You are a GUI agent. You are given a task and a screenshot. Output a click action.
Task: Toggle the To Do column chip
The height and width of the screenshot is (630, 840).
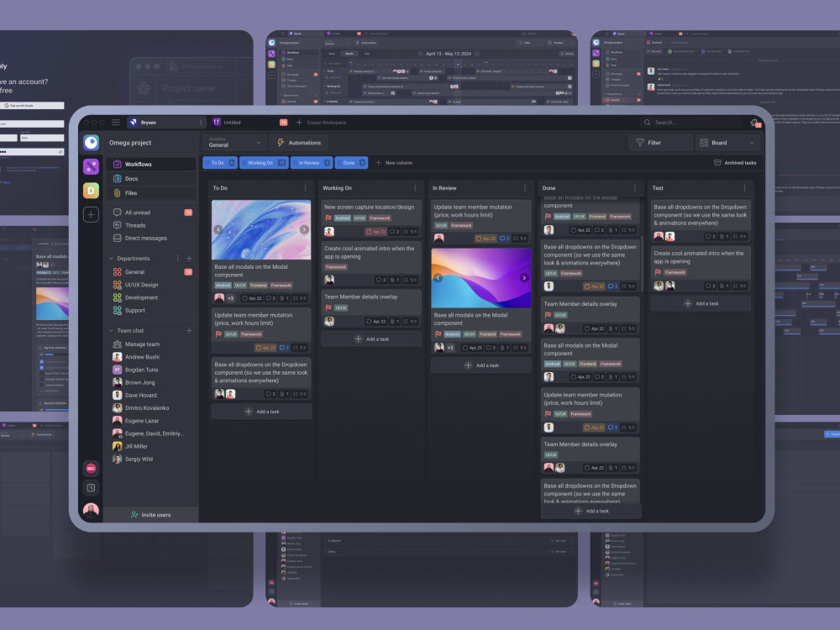(x=220, y=163)
